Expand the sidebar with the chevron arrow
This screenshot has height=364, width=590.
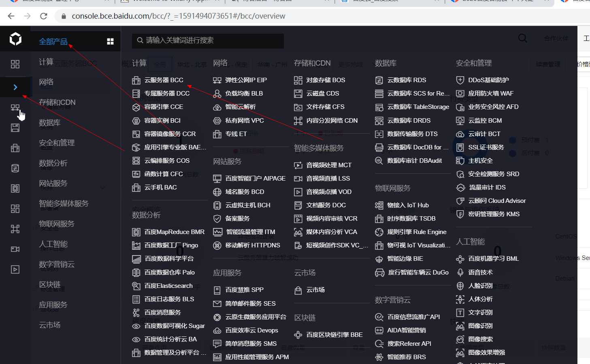coord(15,87)
